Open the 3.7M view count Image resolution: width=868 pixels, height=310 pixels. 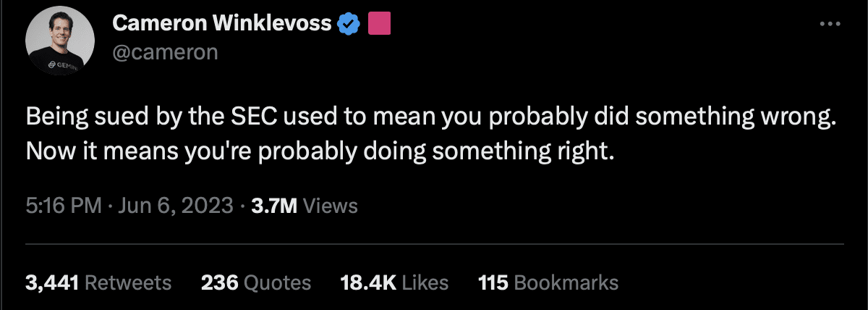pos(272,206)
